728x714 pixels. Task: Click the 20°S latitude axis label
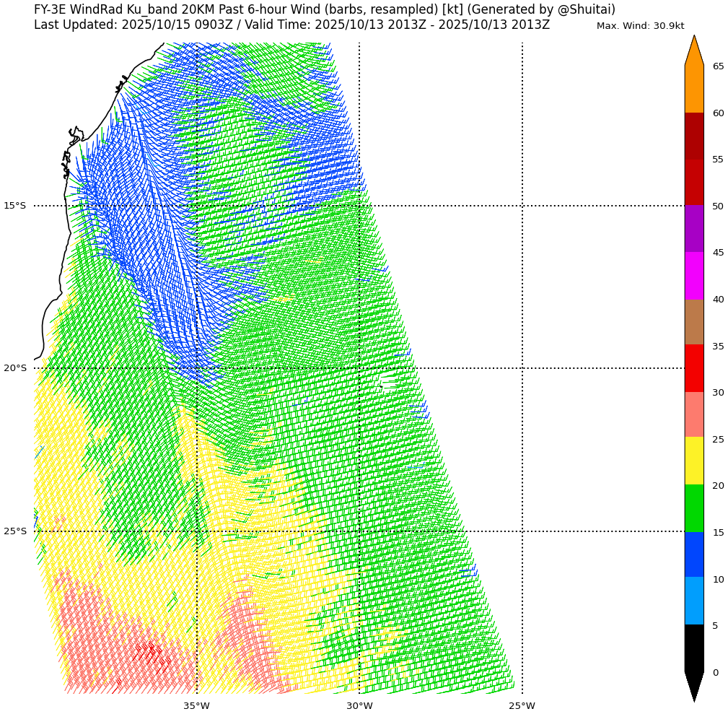click(14, 368)
